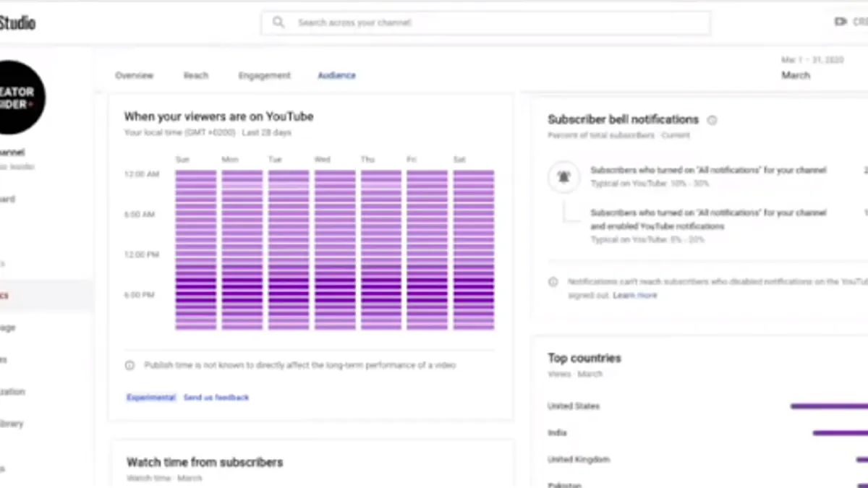This screenshot has width=868, height=488.
Task: Click the Experimental label
Action: pyautogui.click(x=151, y=398)
